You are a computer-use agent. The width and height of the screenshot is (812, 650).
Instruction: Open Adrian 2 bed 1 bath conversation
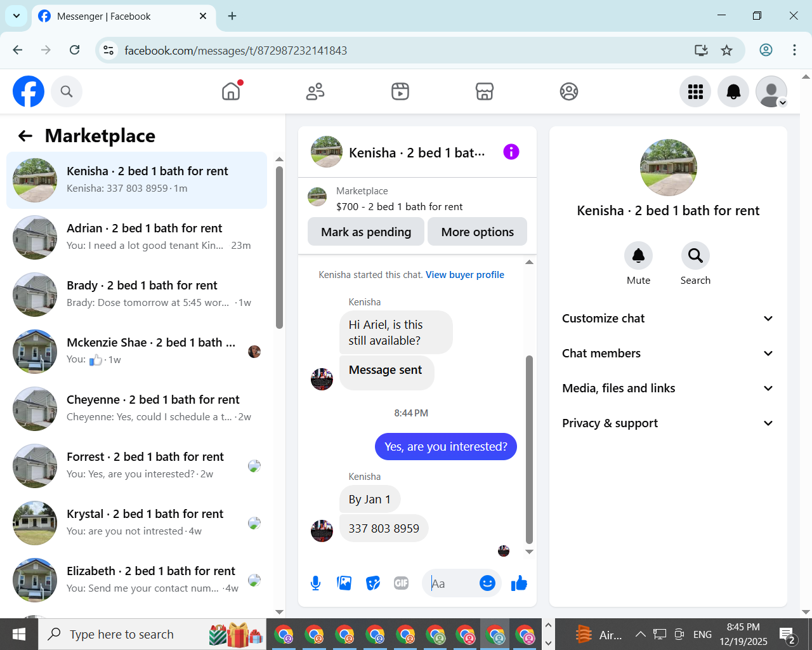[x=136, y=237]
